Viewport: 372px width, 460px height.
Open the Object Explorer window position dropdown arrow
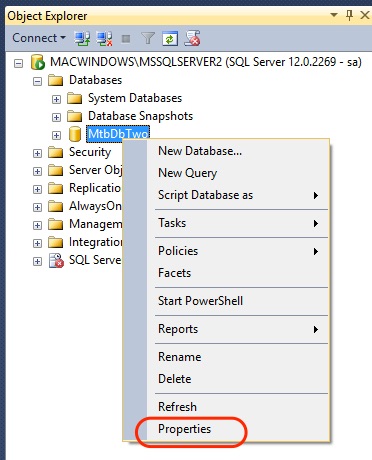tap(334, 15)
